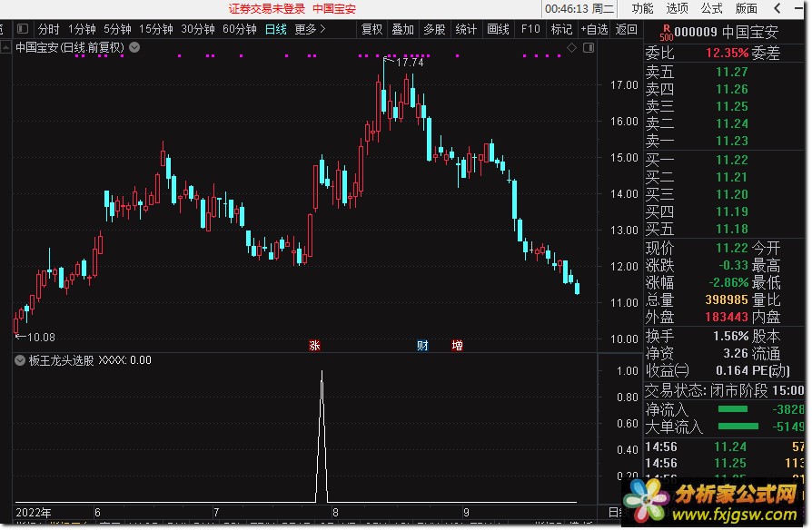
Task: Select the 买四 11.19 quote row
Action: pos(724,211)
